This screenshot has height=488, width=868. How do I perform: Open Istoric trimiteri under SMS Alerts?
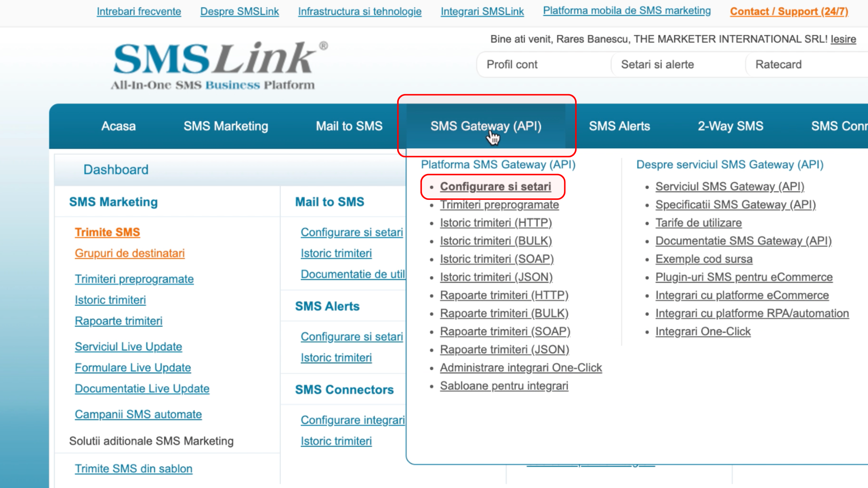[x=336, y=358]
